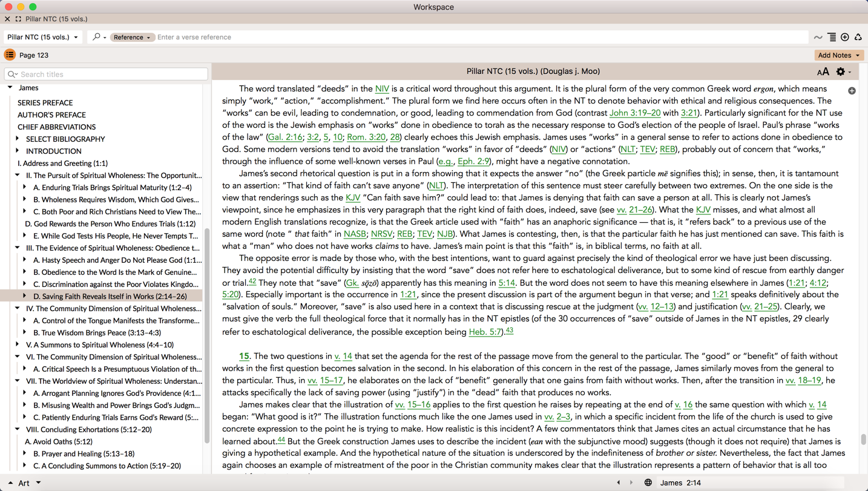Open the vv. 12–13 link
The width and height of the screenshot is (868, 491).
pos(656,306)
